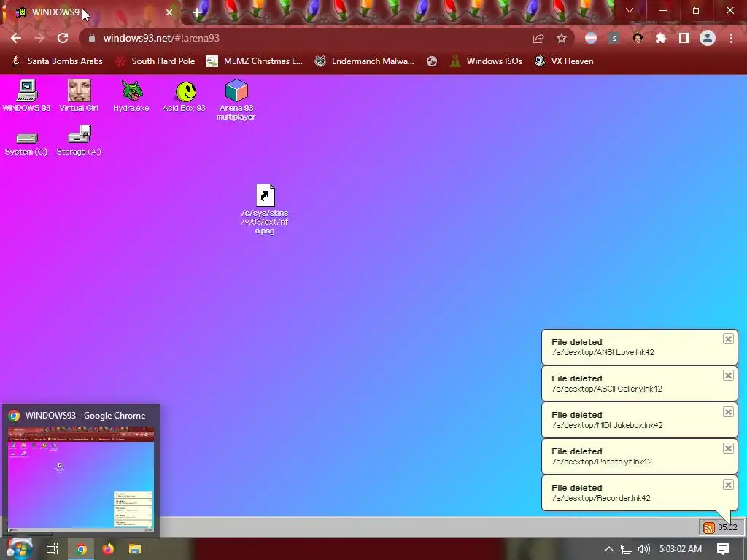The width and height of the screenshot is (747, 560).
Task: Dismiss the ANSI Love.lnk42 deleted notification
Action: point(728,339)
